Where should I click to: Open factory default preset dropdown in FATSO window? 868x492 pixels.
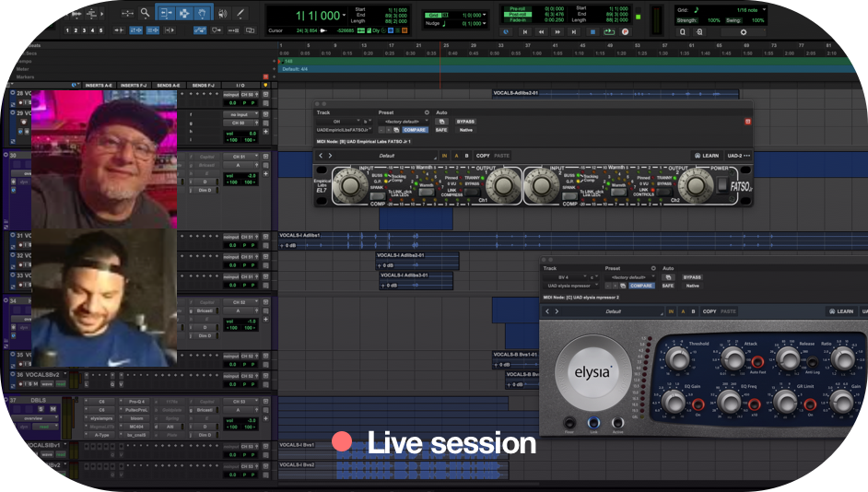tap(405, 122)
